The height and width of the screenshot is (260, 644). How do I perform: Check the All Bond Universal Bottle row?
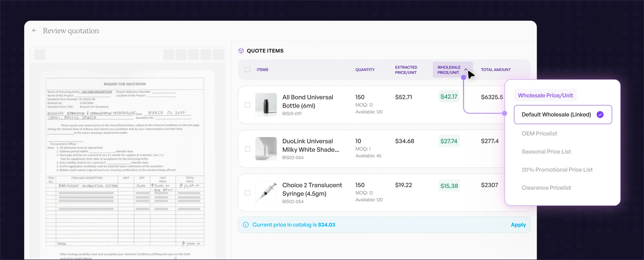click(x=248, y=105)
